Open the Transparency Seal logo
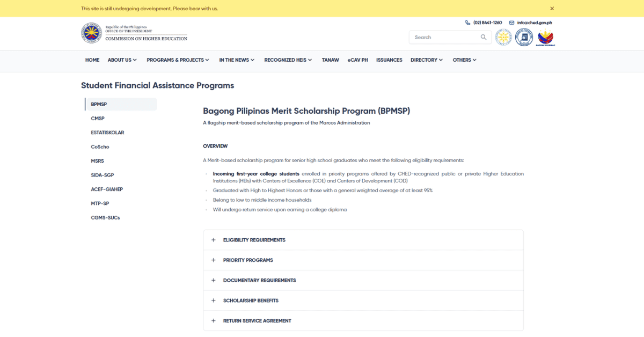This screenshot has height=337, width=644. tap(503, 37)
